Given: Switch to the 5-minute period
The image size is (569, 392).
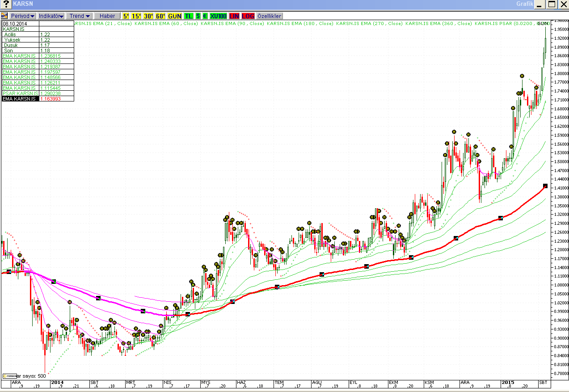Looking at the screenshot, I should pyautogui.click(x=126, y=16).
